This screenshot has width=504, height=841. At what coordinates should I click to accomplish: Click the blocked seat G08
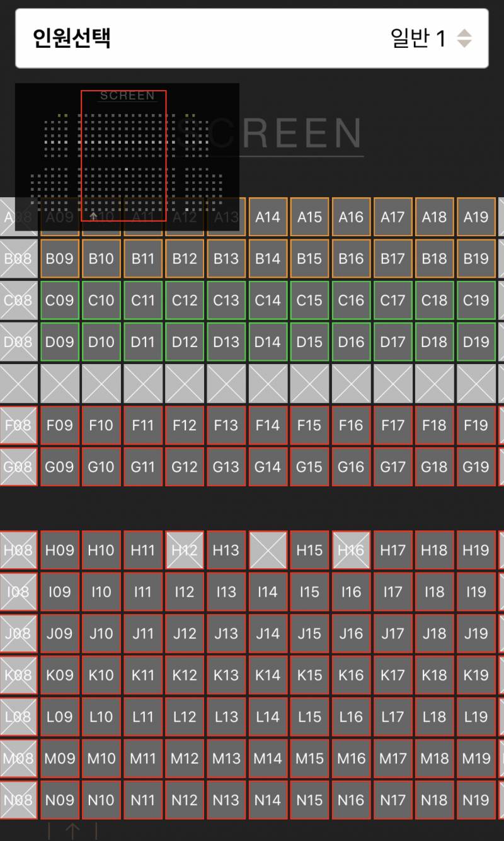[18, 467]
